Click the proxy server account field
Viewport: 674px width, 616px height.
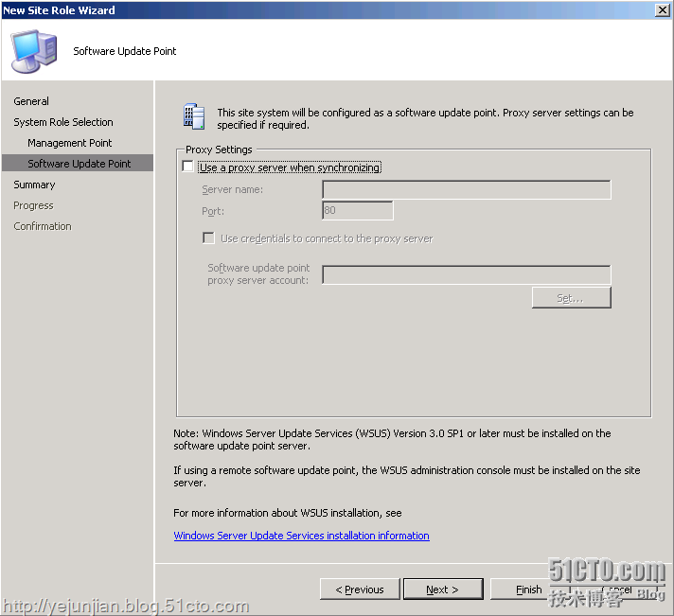pyautogui.click(x=467, y=274)
